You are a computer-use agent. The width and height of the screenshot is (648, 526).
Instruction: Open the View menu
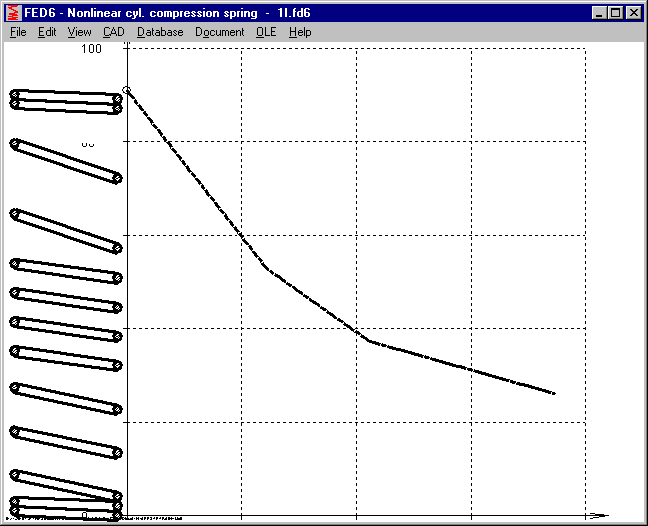tap(80, 32)
